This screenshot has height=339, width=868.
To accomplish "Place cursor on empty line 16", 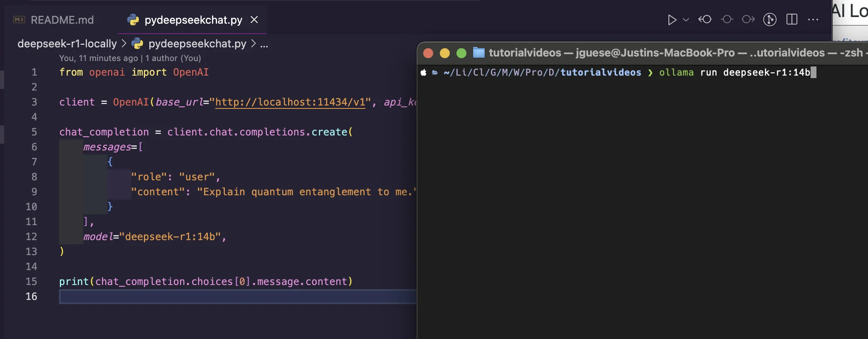I will tap(237, 297).
